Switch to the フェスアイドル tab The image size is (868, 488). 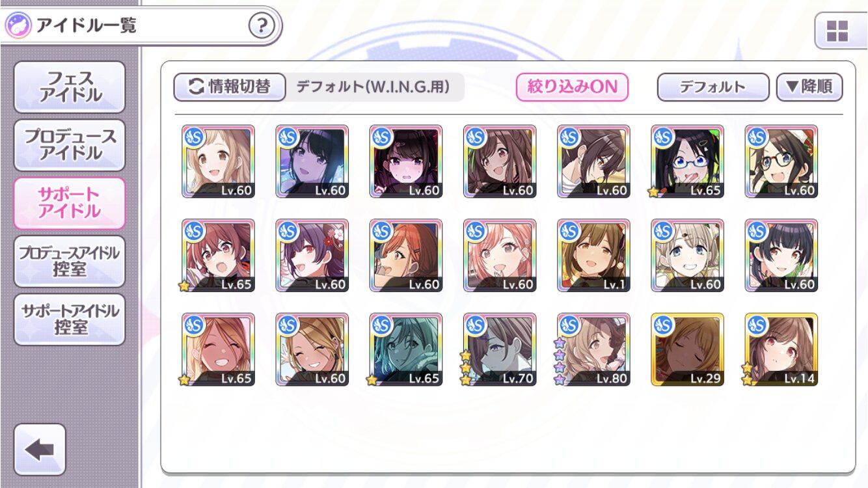(x=70, y=87)
